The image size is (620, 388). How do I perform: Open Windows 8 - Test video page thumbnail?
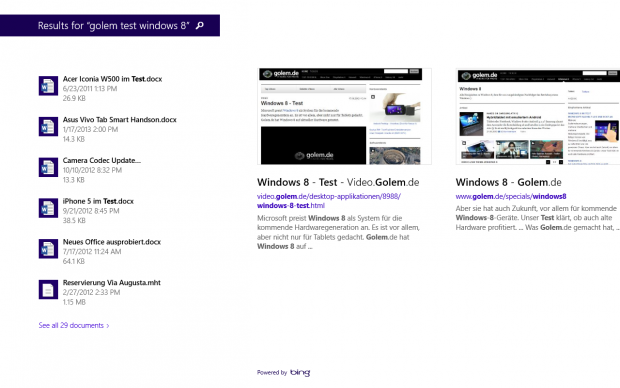[344, 116]
